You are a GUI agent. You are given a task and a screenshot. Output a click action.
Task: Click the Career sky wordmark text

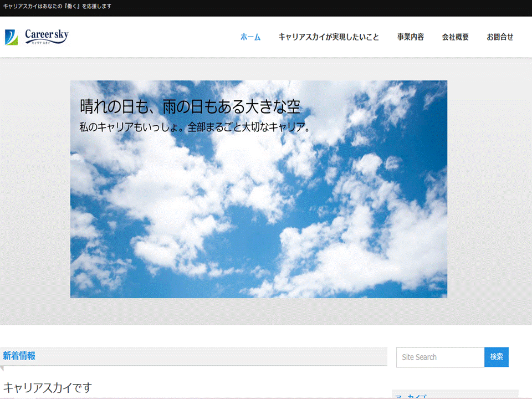tap(47, 34)
